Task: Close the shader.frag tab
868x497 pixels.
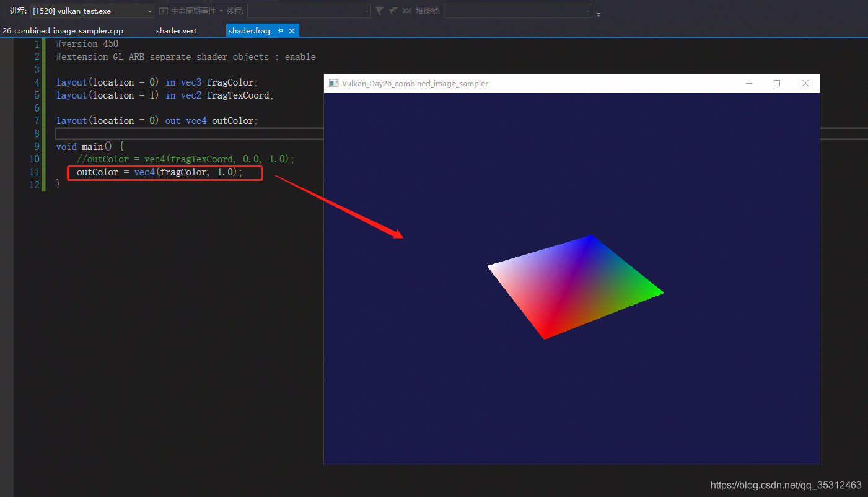Action: (x=292, y=30)
